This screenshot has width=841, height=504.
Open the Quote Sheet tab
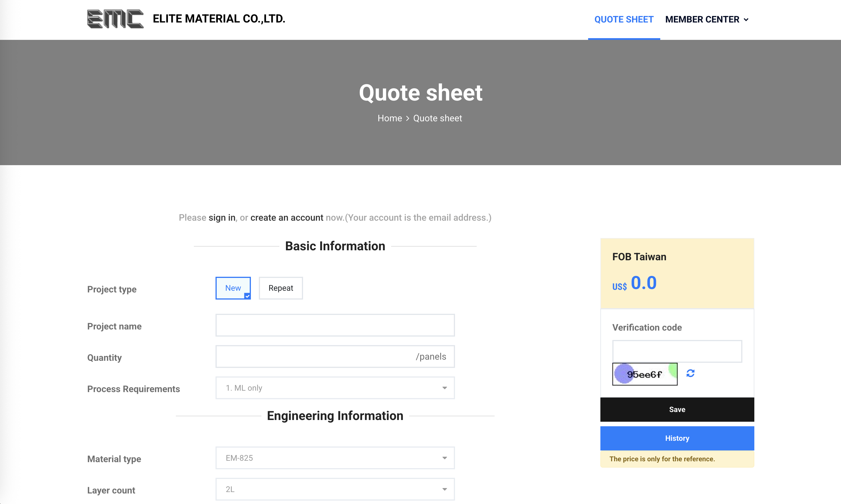(x=624, y=19)
